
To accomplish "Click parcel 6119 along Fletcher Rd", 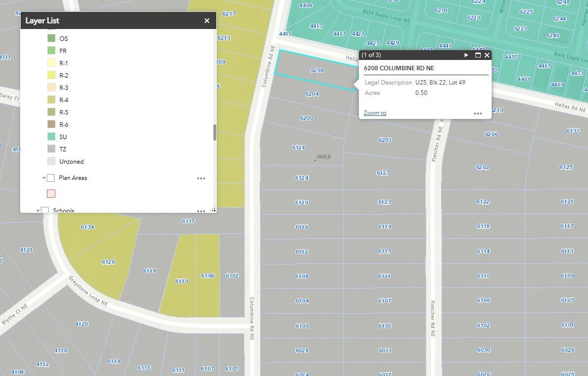I will pos(384,227).
